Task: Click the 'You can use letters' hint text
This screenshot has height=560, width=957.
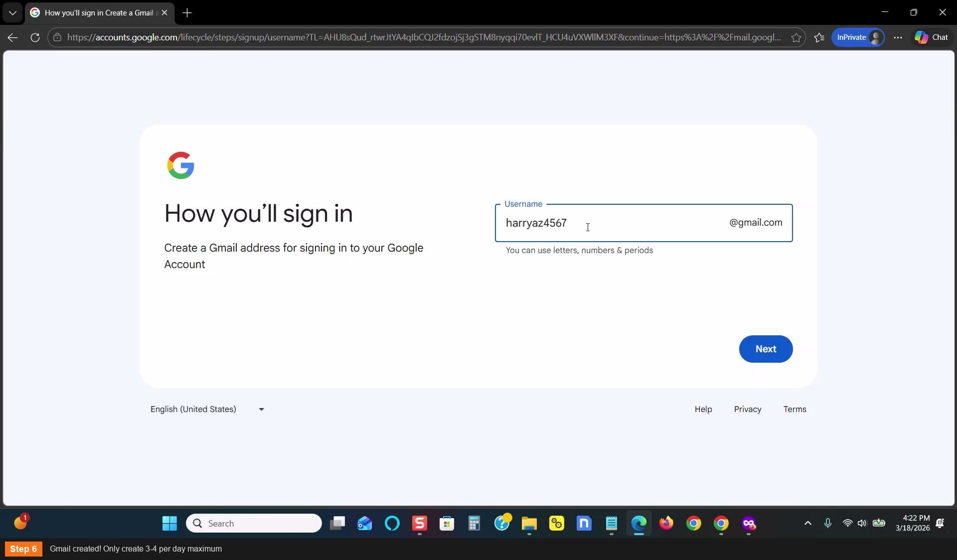Action: click(579, 250)
